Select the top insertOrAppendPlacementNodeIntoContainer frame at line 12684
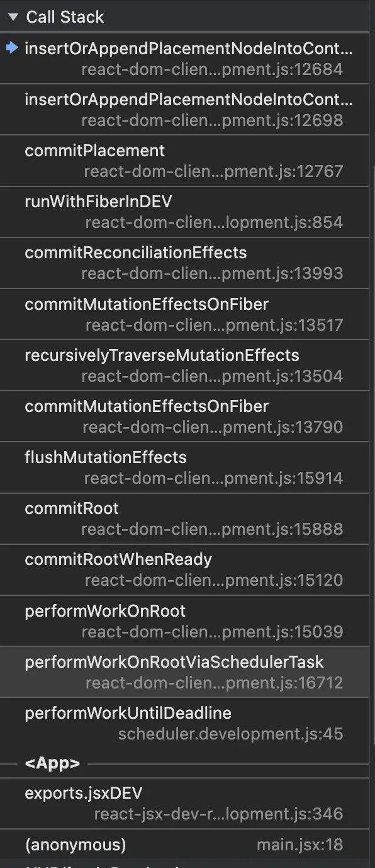The height and width of the screenshot is (868, 375). pyautogui.click(x=184, y=58)
